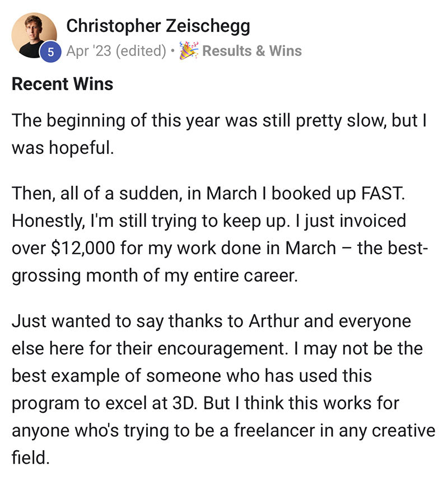
Task: Open the Results & Wins category
Action: coord(252,50)
